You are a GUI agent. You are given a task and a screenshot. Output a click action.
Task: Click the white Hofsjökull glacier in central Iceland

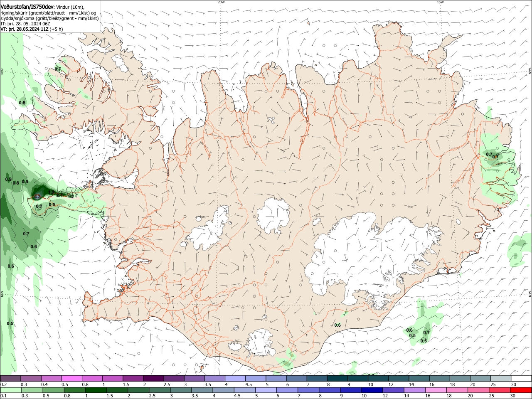tap(273, 215)
